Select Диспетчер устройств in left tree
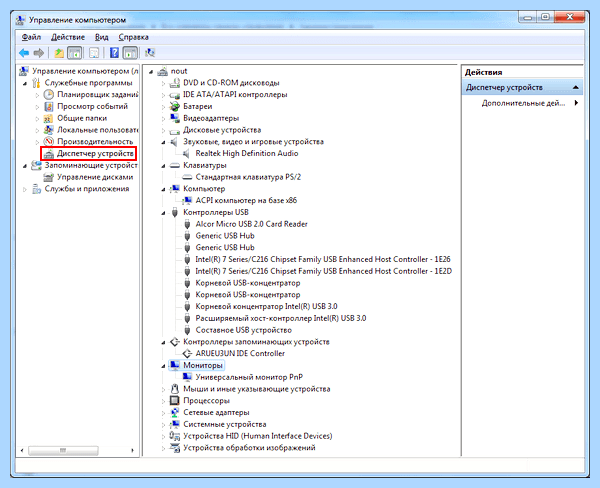The height and width of the screenshot is (488, 600). click(95, 153)
